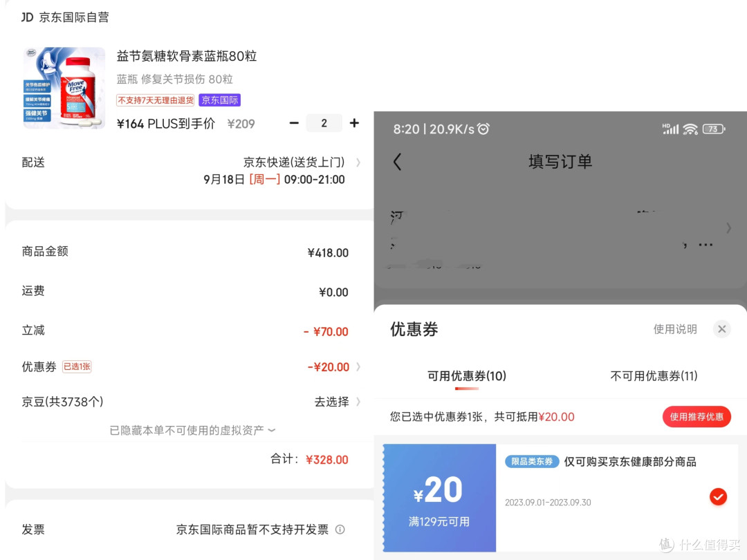Tap the alarm clock status bar icon
Viewport: 747px width, 560px height.
(483, 129)
